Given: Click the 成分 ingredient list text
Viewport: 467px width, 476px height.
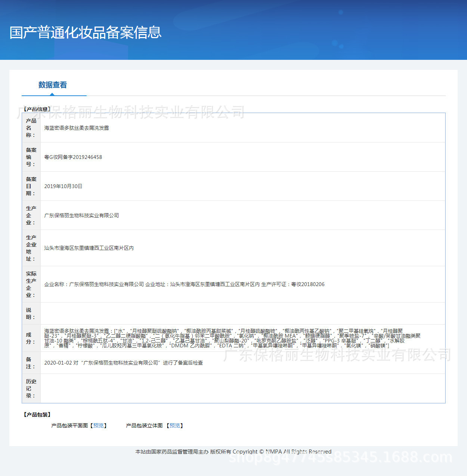Looking at the screenshot, I should coord(232,338).
